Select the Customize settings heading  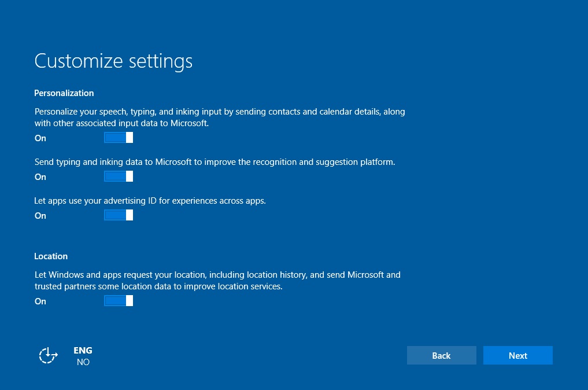[113, 61]
